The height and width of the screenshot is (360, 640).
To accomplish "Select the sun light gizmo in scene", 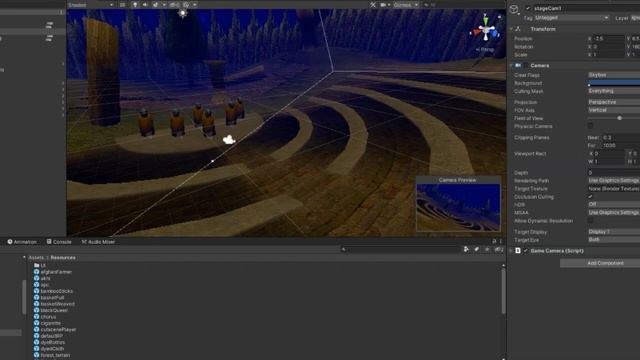I will tap(183, 13).
